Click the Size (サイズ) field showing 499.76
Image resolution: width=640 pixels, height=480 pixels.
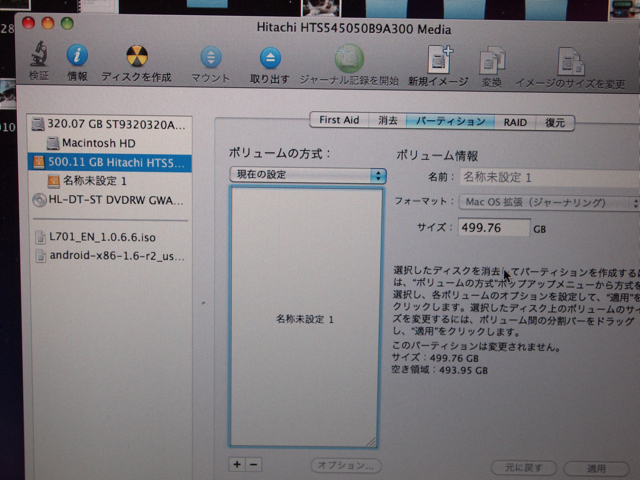493,228
